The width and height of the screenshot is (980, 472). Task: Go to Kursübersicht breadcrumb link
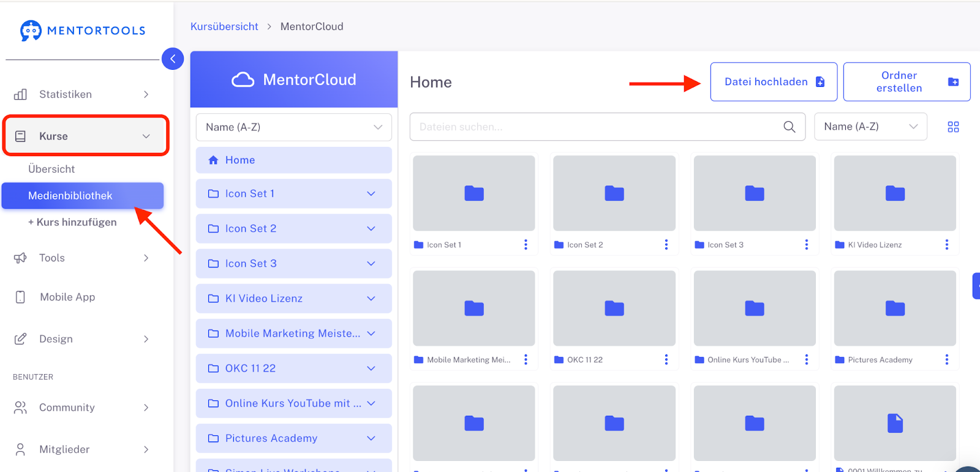[x=224, y=26]
